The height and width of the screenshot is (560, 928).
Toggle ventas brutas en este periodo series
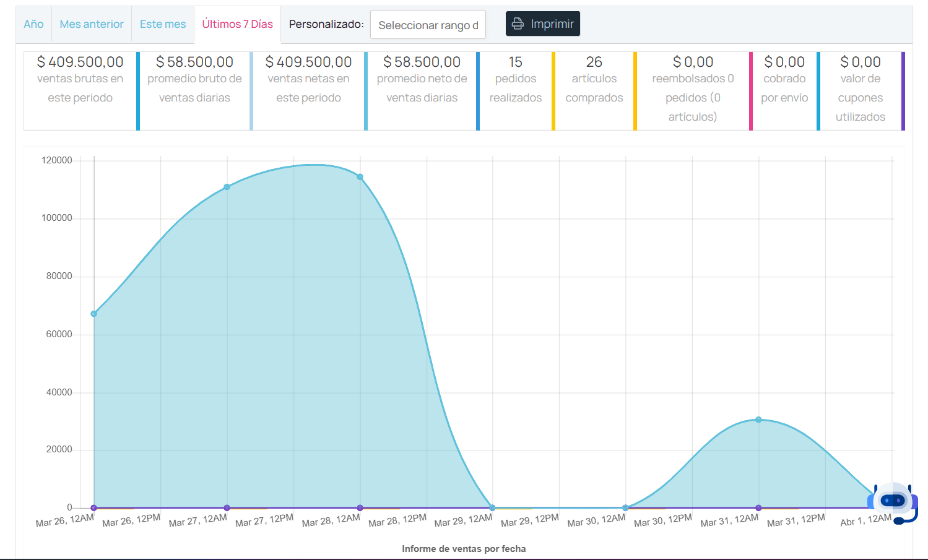pos(80,90)
